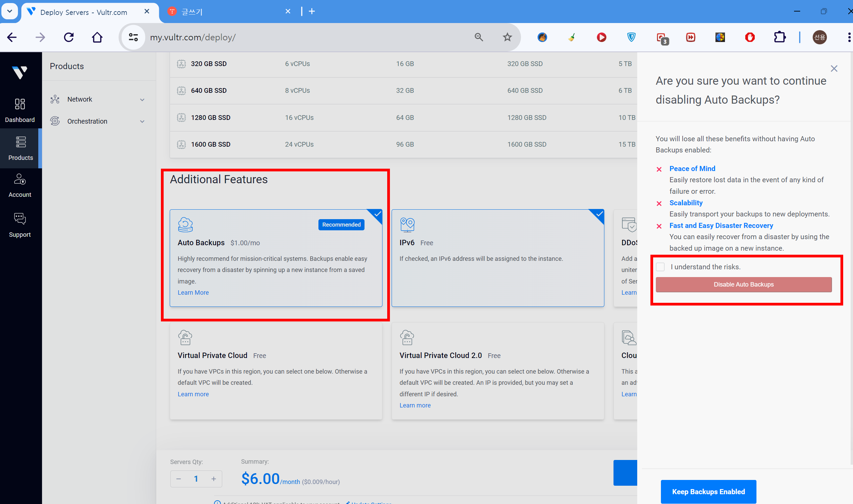Open Learn more under Virtual Private Cloud 2.0
853x504 pixels.
pos(415,405)
